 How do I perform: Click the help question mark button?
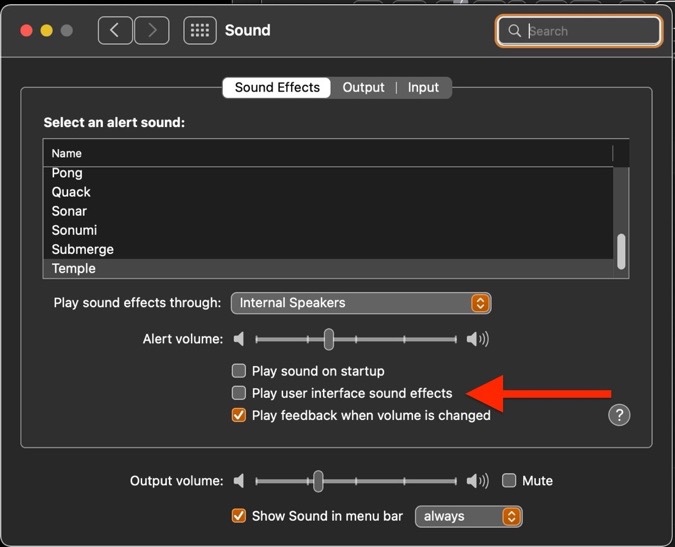click(x=619, y=415)
